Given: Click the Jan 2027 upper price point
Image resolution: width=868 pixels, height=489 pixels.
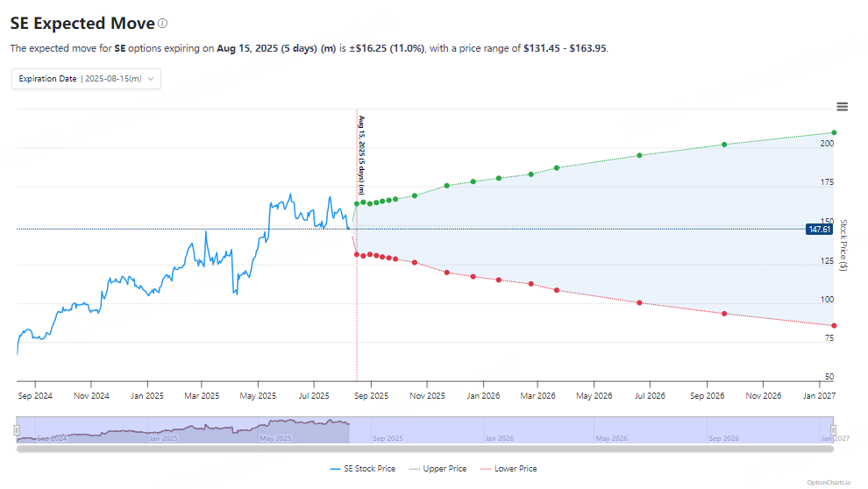Looking at the screenshot, I should (834, 132).
